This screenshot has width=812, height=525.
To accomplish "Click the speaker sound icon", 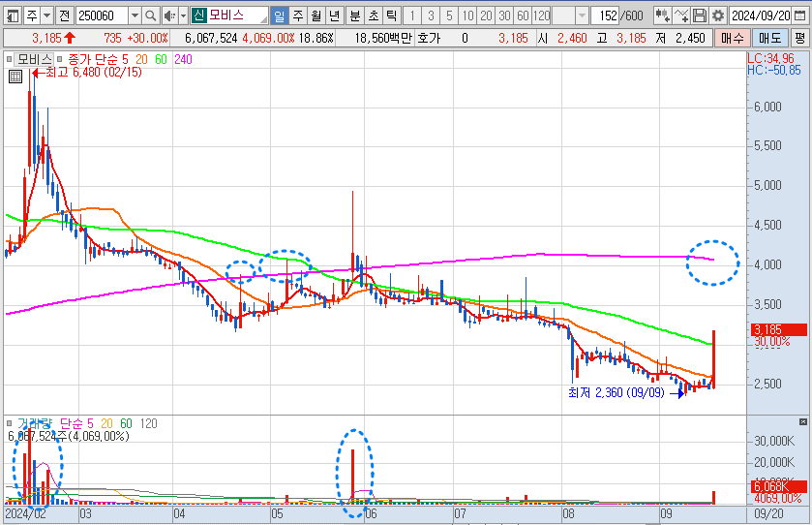I will click(x=169, y=16).
